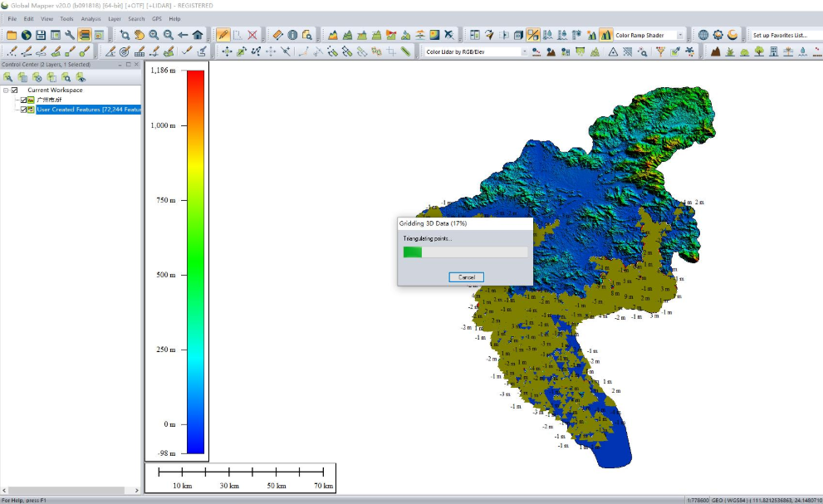The image size is (823, 504).
Task: Click the 1,186 m legend label
Action: pyautogui.click(x=164, y=71)
